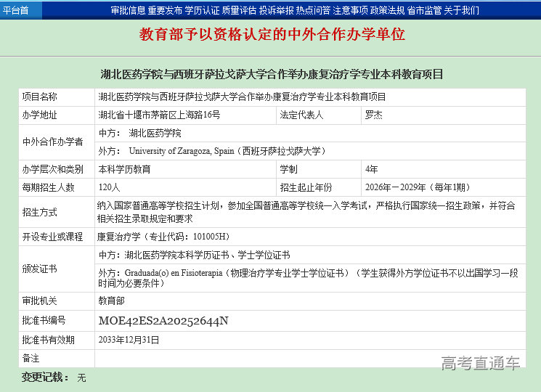Click the University of Zaragoza partner text
This screenshot has width=541, height=392.
(227, 151)
